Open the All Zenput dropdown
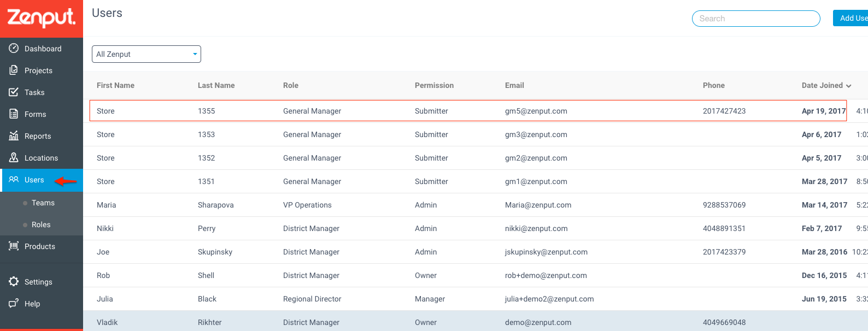The image size is (868, 331). (x=146, y=54)
